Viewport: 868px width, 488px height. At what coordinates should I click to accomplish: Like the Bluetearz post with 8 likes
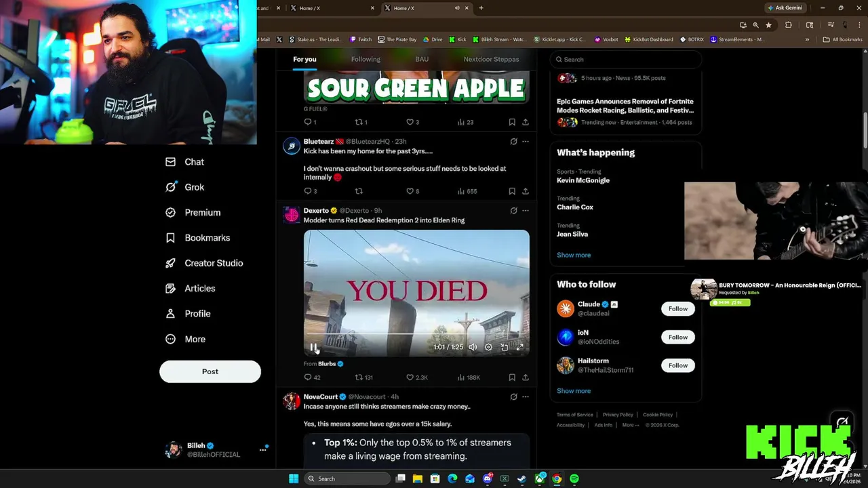click(x=412, y=191)
